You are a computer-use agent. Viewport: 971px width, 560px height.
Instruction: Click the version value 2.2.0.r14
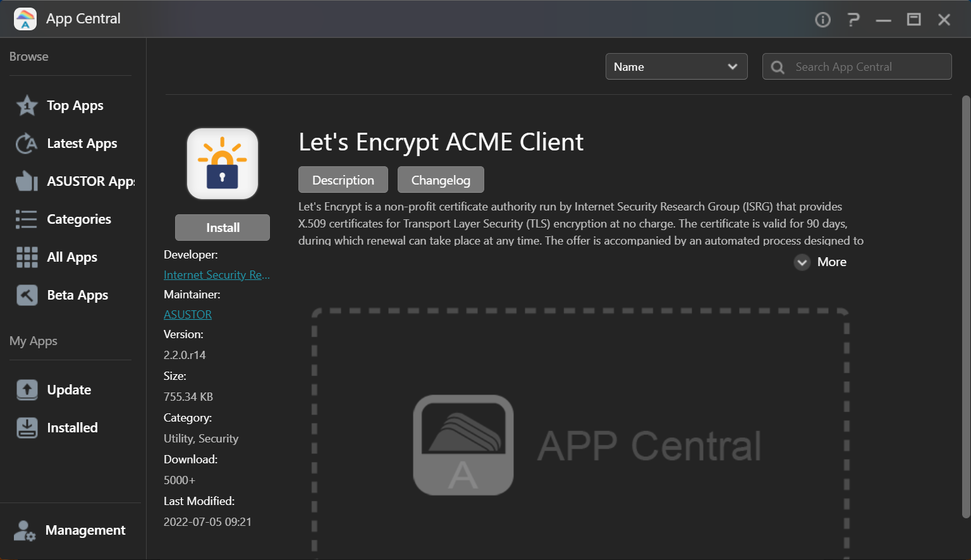point(185,355)
